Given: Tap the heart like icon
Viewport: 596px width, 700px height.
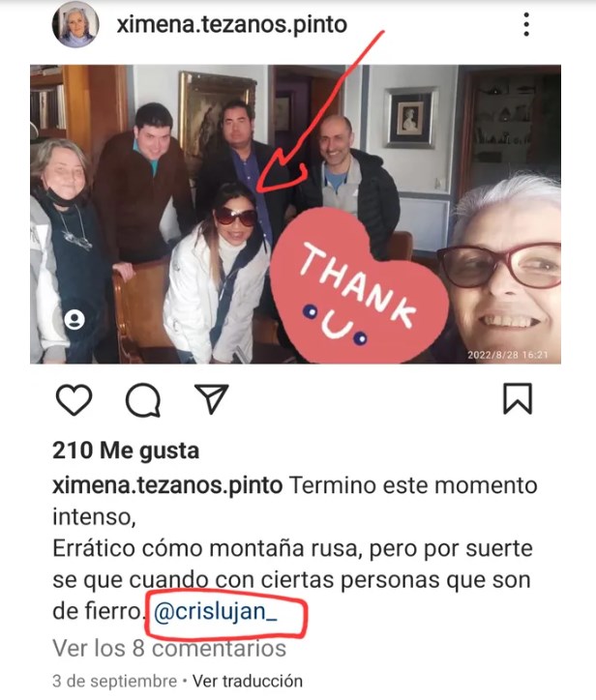Looking at the screenshot, I should pyautogui.click(x=74, y=399).
